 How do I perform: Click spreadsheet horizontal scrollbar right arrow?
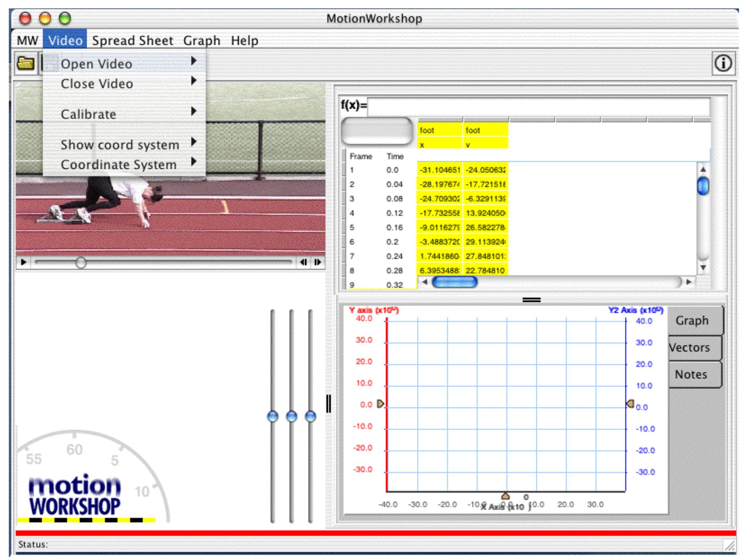[x=688, y=282]
